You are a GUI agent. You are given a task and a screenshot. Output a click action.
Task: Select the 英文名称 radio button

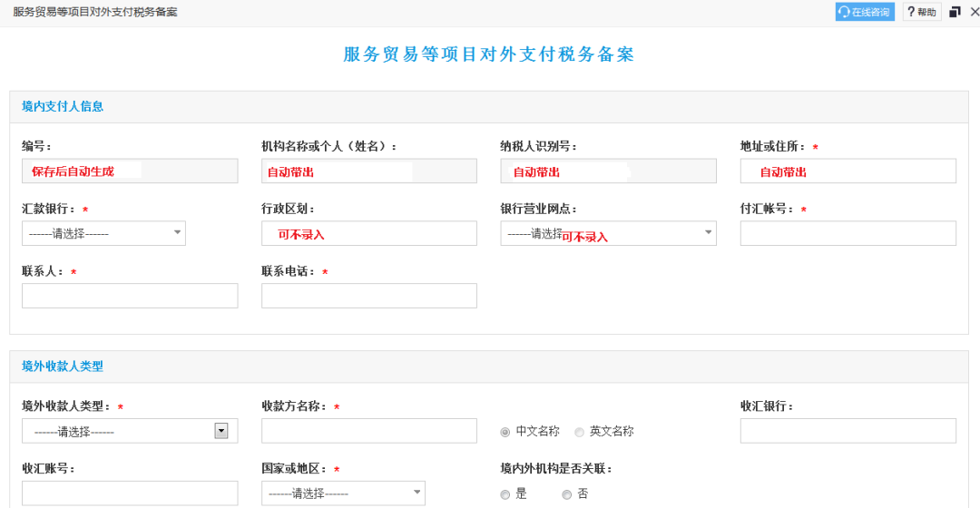coord(579,433)
